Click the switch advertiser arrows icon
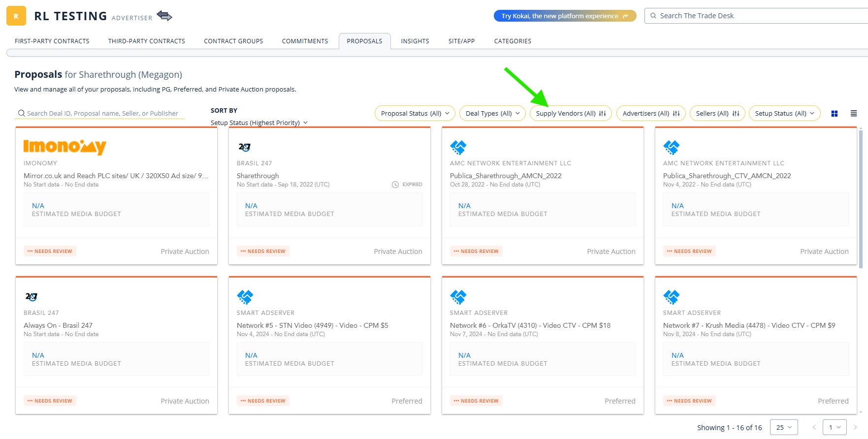The width and height of the screenshot is (868, 439). (x=164, y=16)
